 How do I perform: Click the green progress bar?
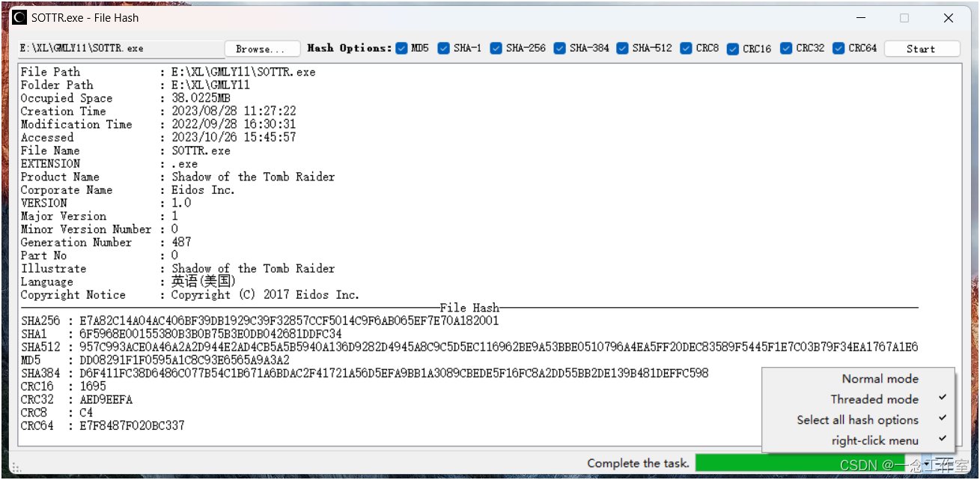tap(800, 464)
